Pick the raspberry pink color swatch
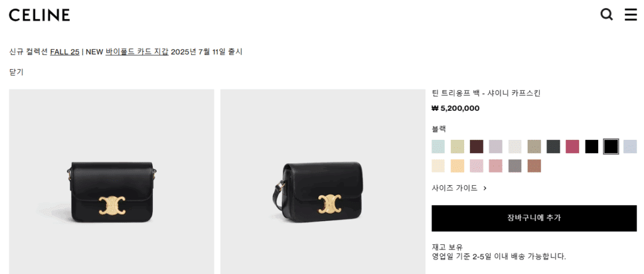Screen dimensions: 644x274 point(572,147)
